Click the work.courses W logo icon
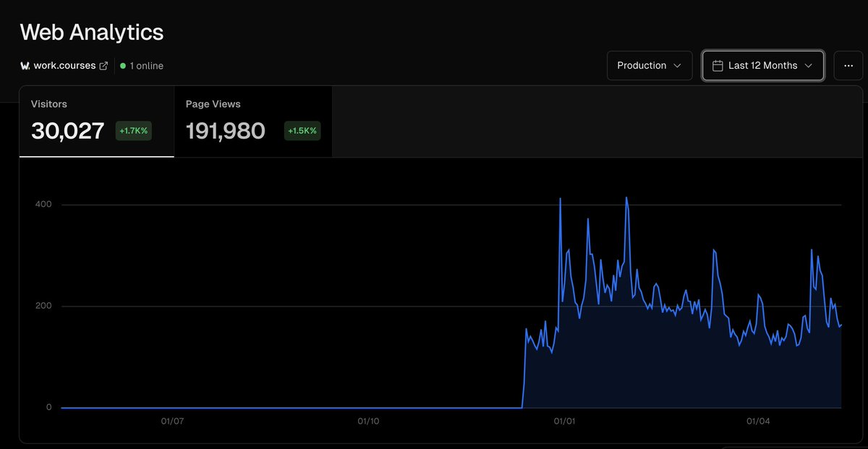Image resolution: width=868 pixels, height=449 pixels. [x=25, y=66]
